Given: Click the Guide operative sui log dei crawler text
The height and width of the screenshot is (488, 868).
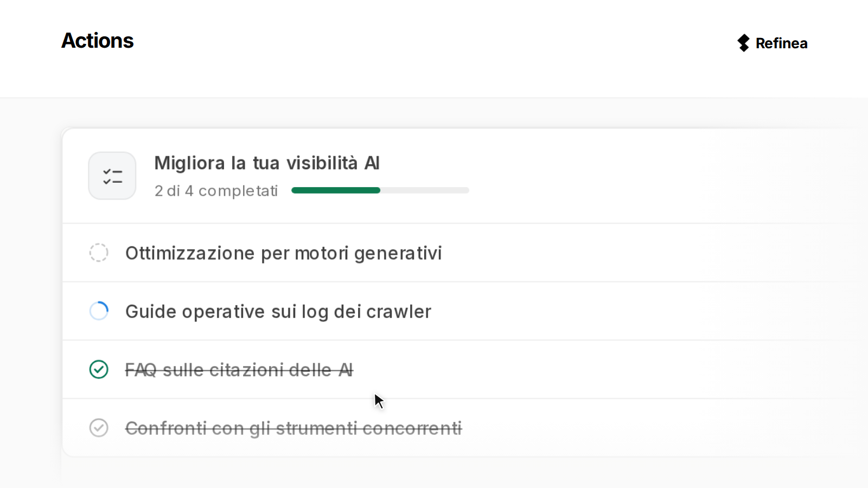Looking at the screenshot, I should (x=278, y=312).
